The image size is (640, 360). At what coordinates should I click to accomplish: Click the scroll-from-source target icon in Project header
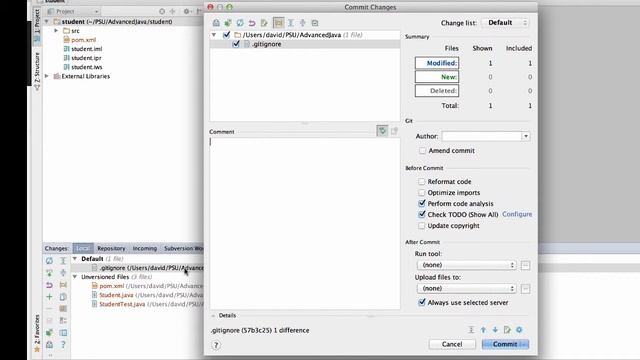162,11
